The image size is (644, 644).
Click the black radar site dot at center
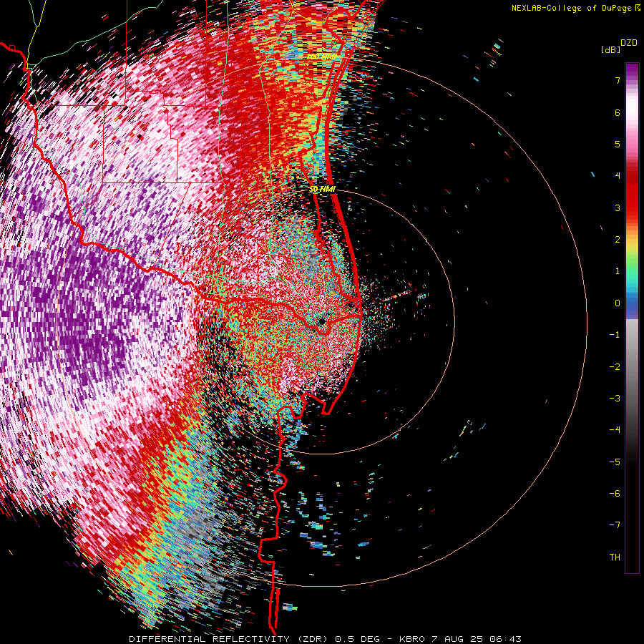click(x=321, y=321)
